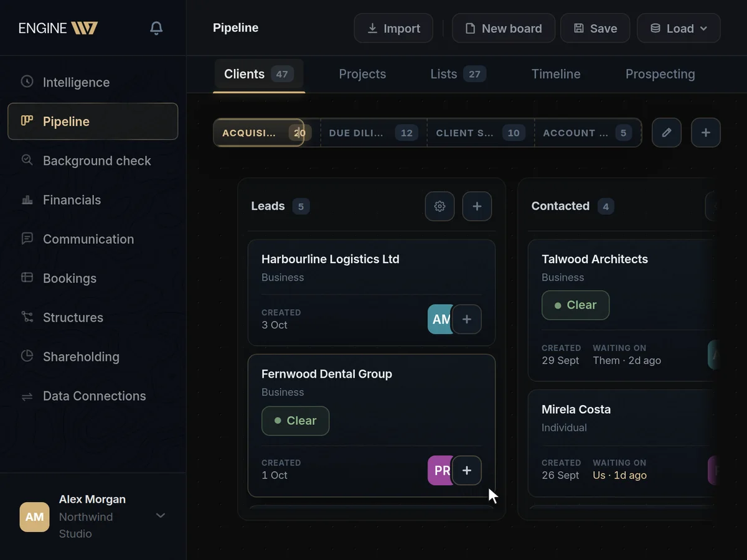Open Harbourline Logistics Ltd card
The height and width of the screenshot is (560, 747).
click(x=372, y=292)
